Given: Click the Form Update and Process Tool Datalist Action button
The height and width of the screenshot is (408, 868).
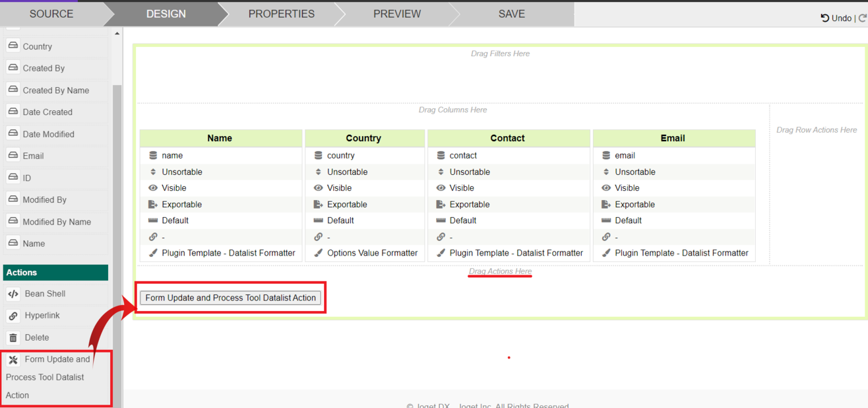Looking at the screenshot, I should coord(231,298).
